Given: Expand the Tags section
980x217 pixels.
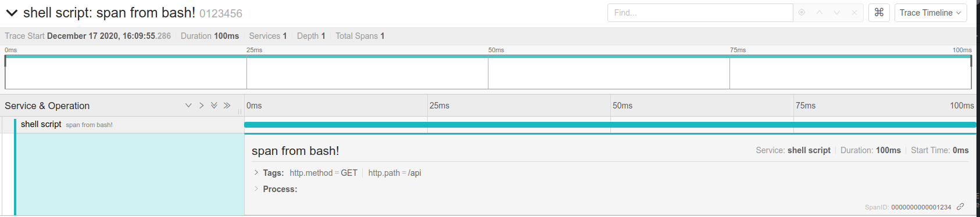Looking at the screenshot, I should click(269, 173).
